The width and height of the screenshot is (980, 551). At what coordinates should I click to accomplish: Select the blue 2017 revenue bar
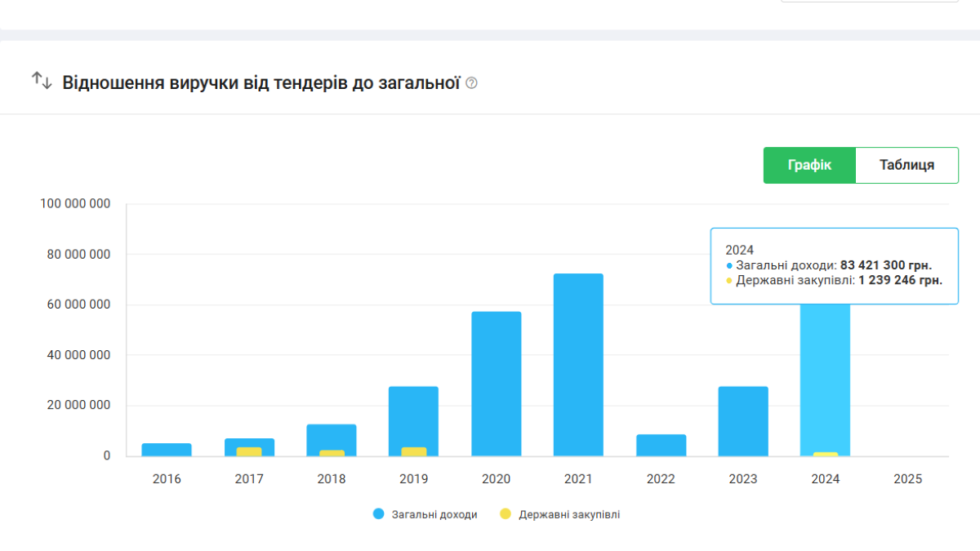pos(249,442)
